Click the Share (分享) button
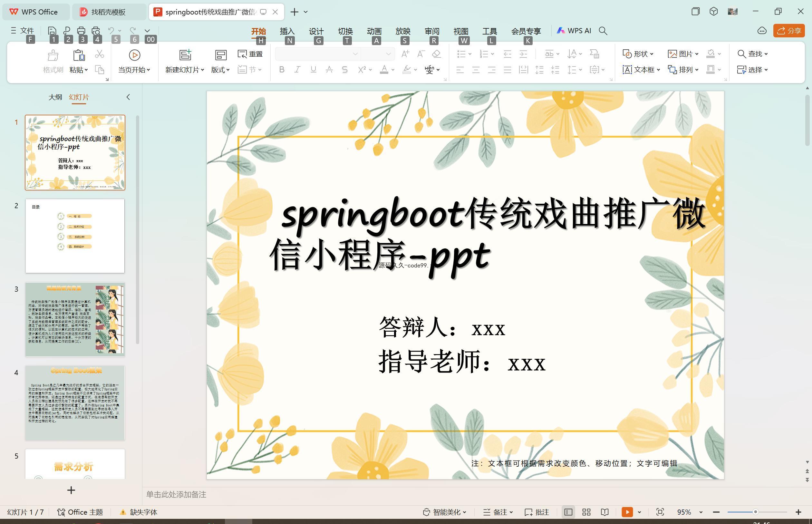The image size is (812, 524). coord(789,31)
